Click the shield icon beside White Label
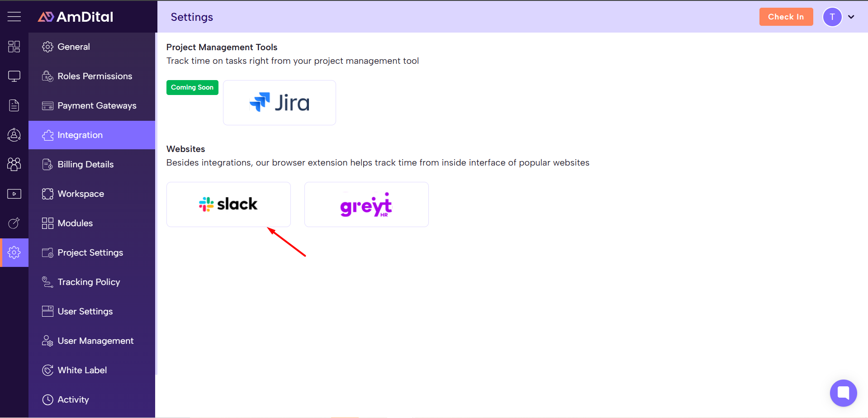The height and width of the screenshot is (418, 868). [47, 370]
